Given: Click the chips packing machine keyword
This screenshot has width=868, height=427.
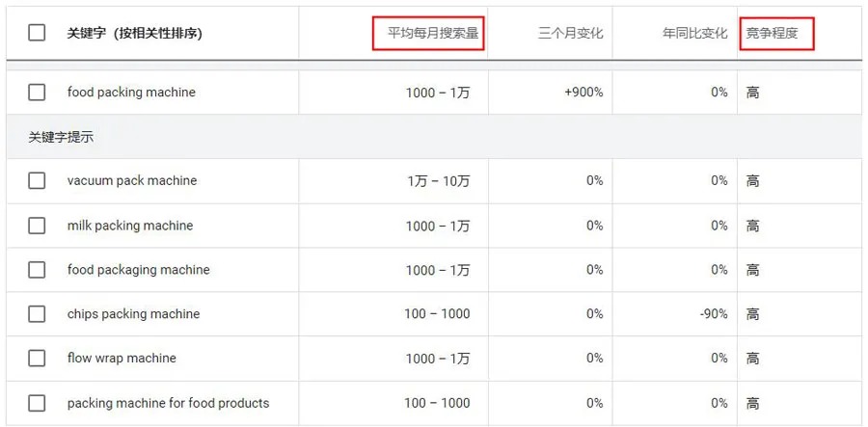Looking at the screenshot, I should coord(133,314).
